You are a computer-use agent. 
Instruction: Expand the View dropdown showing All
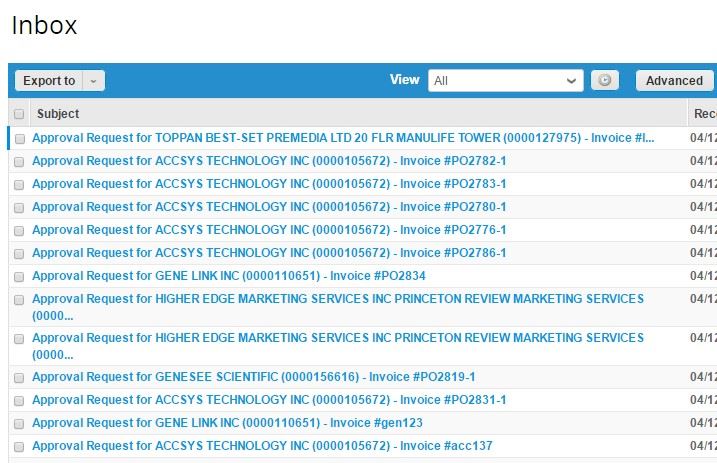click(x=505, y=81)
